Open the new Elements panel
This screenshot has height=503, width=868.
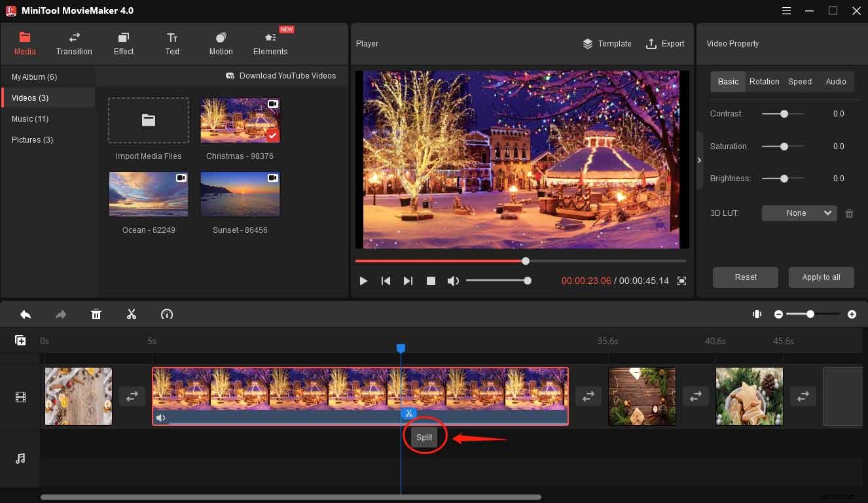coord(270,44)
